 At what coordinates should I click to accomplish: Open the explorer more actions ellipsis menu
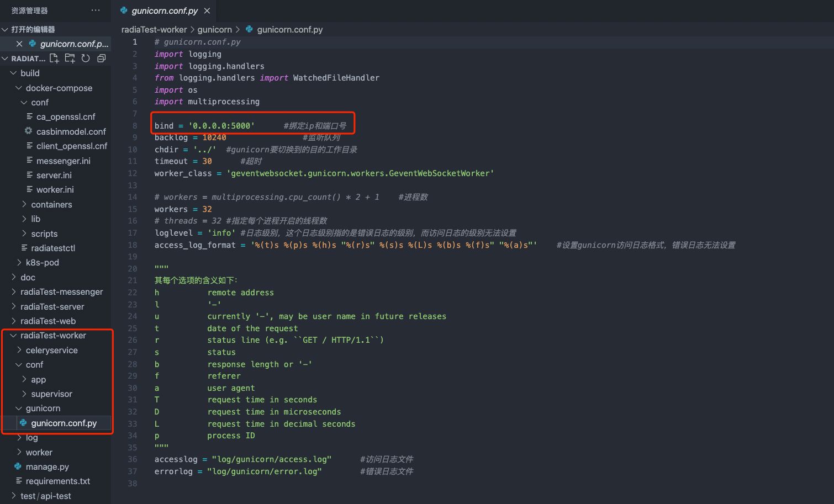96,10
